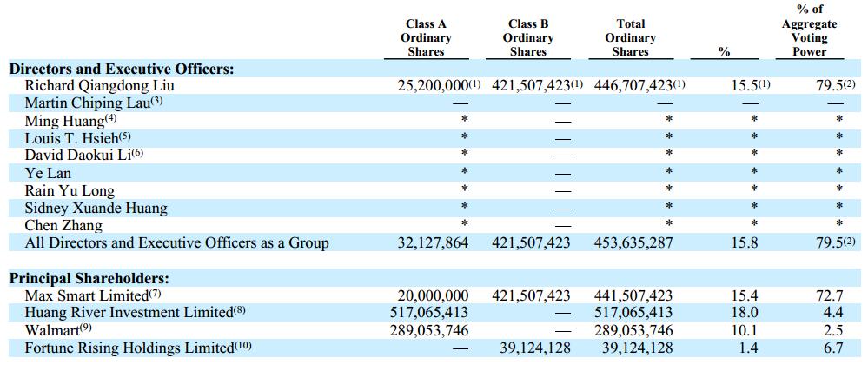Click footnote (10) after Fortune Rising Holdings

click(242, 346)
